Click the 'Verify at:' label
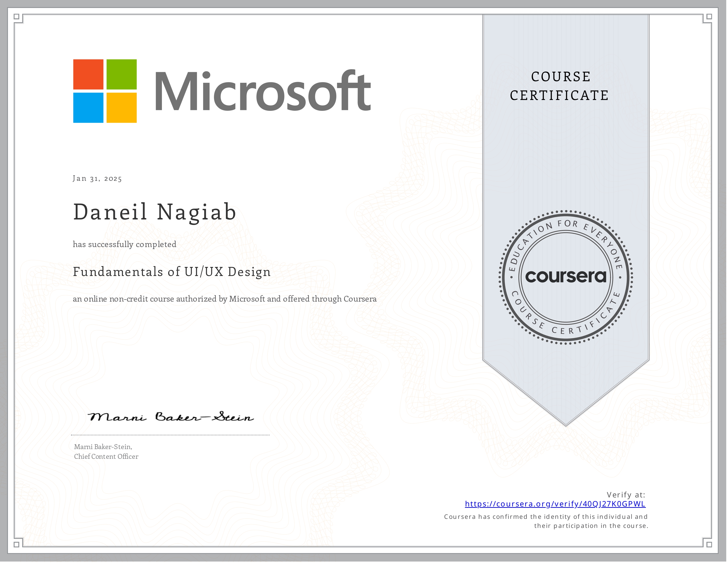This screenshot has height=563, width=728. (x=626, y=495)
